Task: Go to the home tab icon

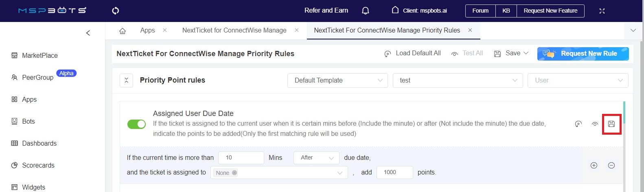Action: click(123, 31)
